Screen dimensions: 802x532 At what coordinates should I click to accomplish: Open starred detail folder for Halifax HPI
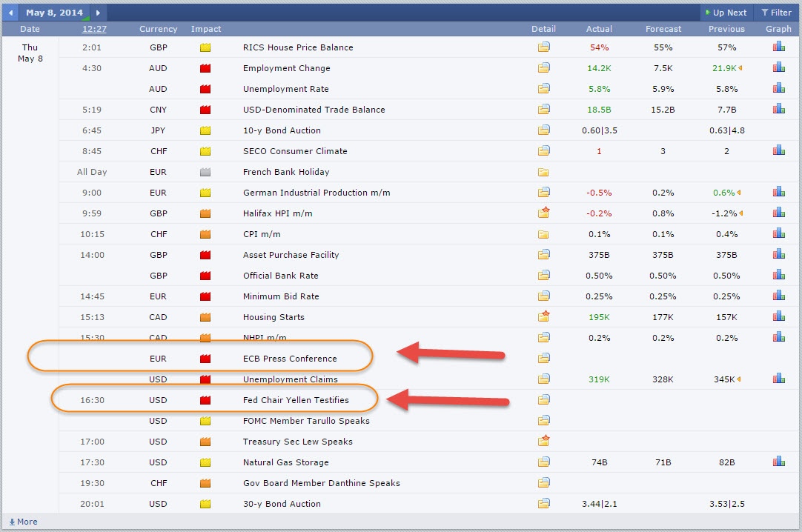tap(544, 212)
